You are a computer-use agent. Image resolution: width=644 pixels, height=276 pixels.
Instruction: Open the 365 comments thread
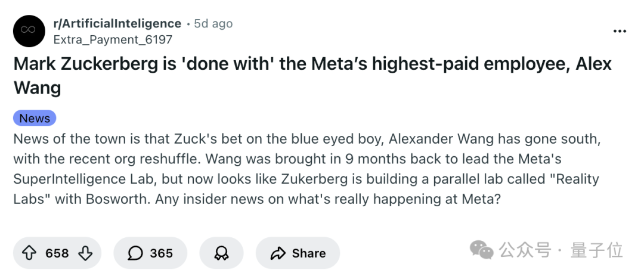pyautogui.click(x=161, y=253)
